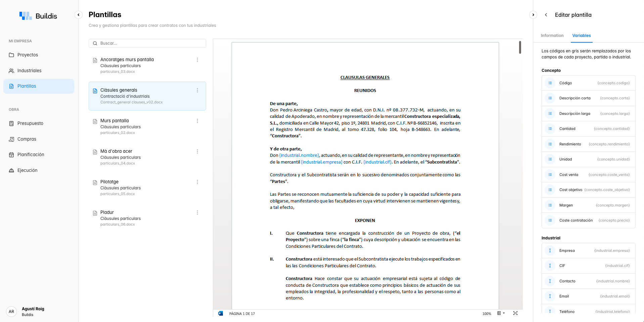Collapse the left sidebar with arrow button
This screenshot has height=322, width=644.
click(x=78, y=15)
